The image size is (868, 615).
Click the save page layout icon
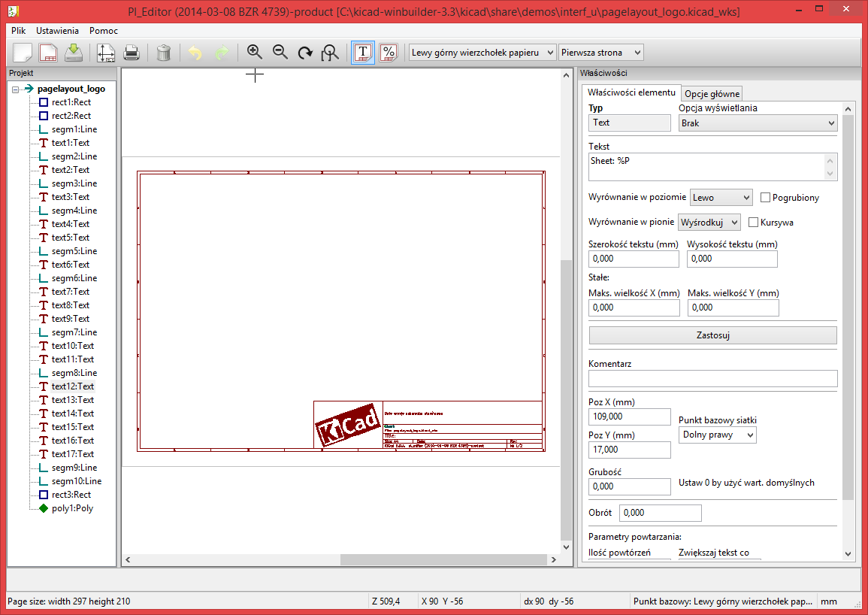74,53
